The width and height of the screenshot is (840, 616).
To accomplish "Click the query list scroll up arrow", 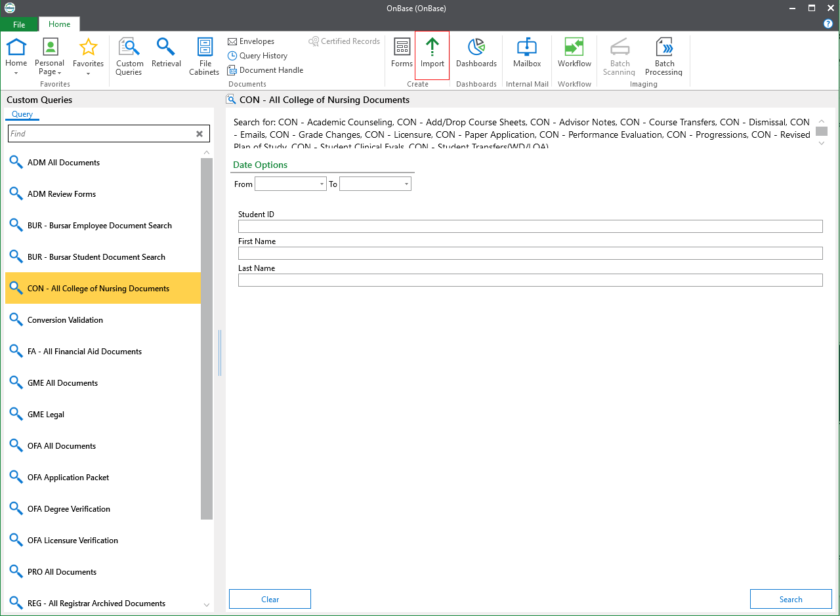I will [x=207, y=152].
